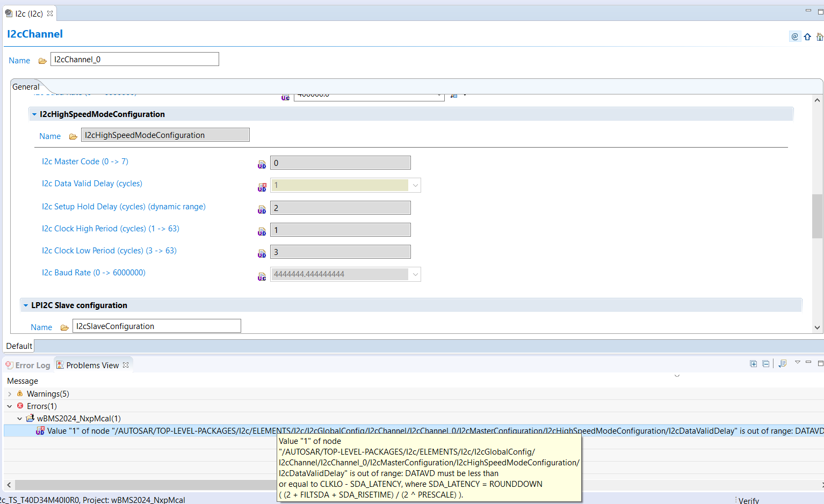824x504 pixels.
Task: Switch to the Error Log tab
Action: 27,364
